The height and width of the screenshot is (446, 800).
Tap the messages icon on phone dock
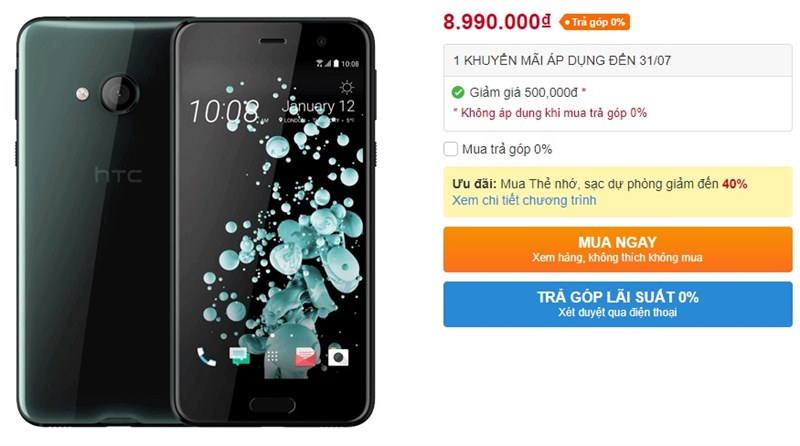[x=239, y=356]
